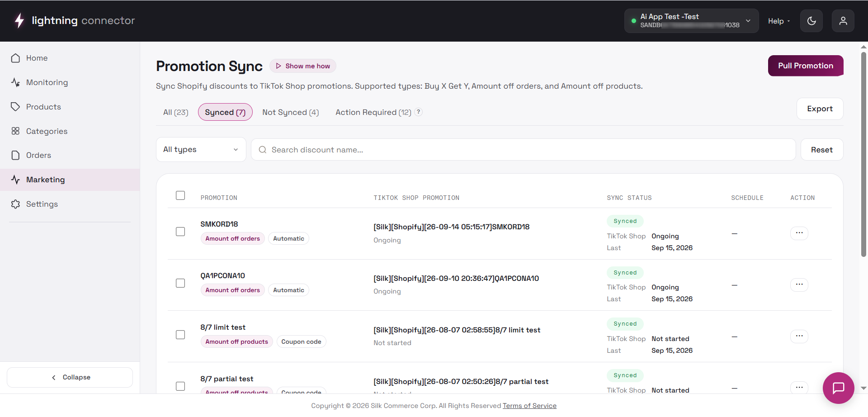The width and height of the screenshot is (868, 417).
Task: Click the Marketing activity icon
Action: (15, 180)
